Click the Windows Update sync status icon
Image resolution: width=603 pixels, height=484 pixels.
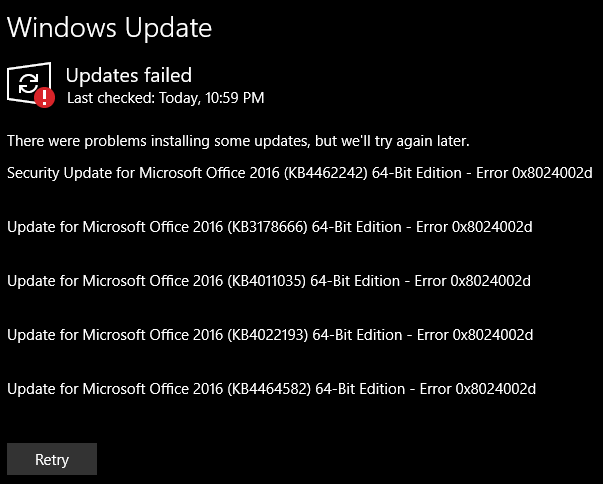29,83
